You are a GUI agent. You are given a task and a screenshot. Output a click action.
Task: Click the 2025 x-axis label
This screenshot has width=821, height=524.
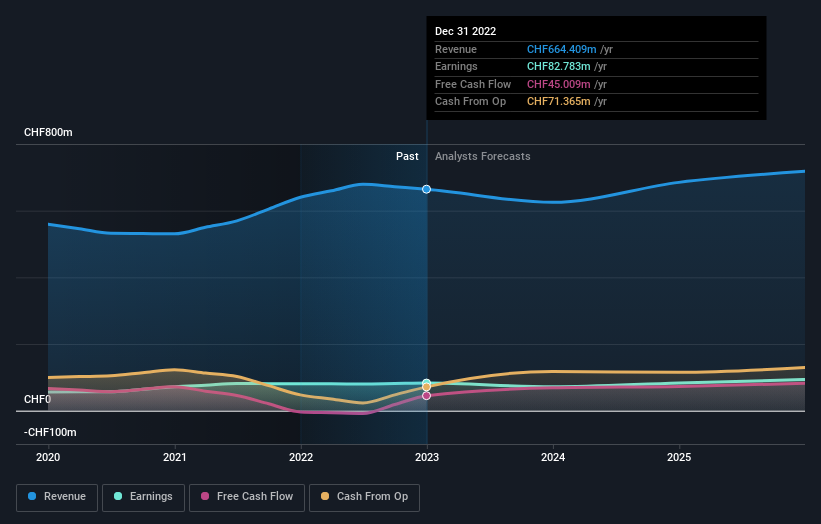679,457
